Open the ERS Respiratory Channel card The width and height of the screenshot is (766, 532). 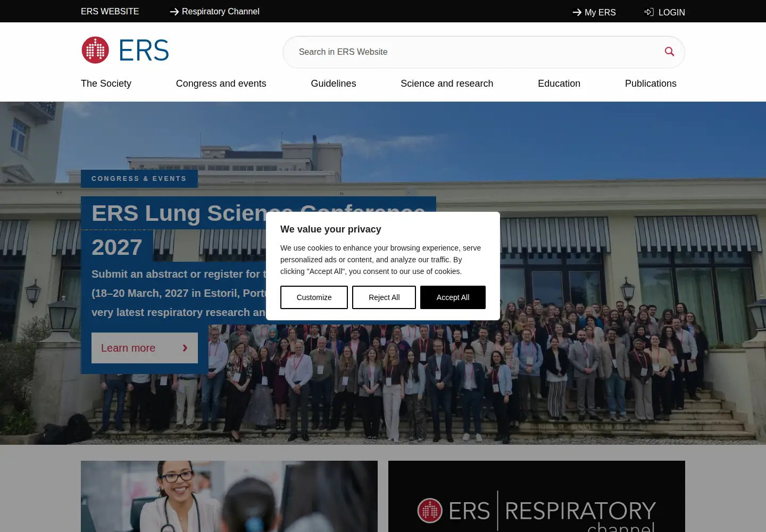(537, 496)
